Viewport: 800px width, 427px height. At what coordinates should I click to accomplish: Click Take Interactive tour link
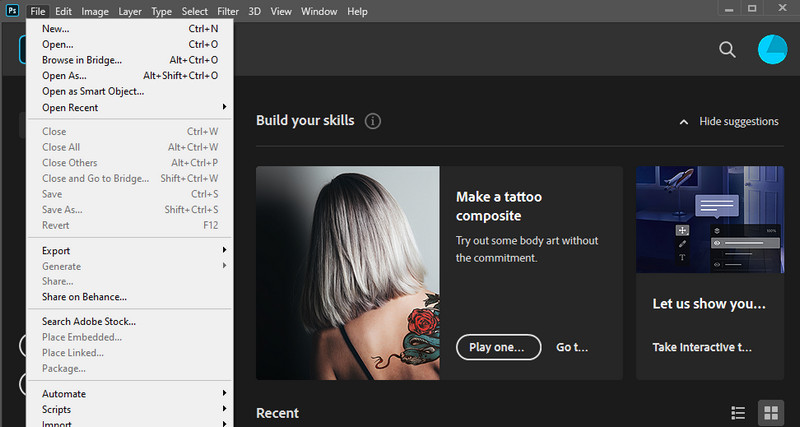[701, 347]
